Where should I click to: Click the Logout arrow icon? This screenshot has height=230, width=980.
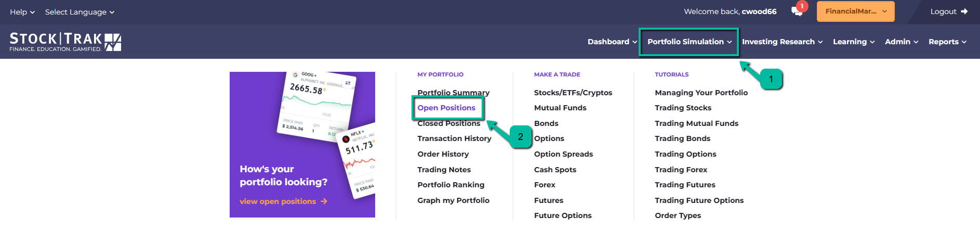click(x=964, y=11)
